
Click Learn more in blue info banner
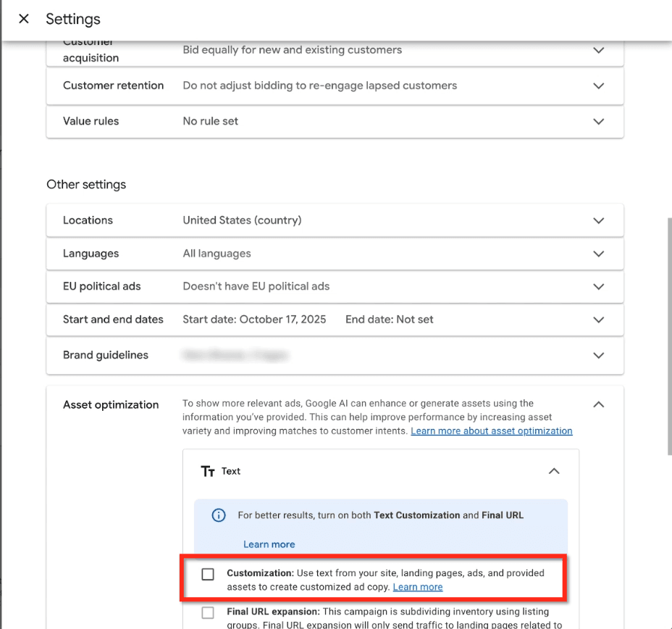(x=269, y=544)
